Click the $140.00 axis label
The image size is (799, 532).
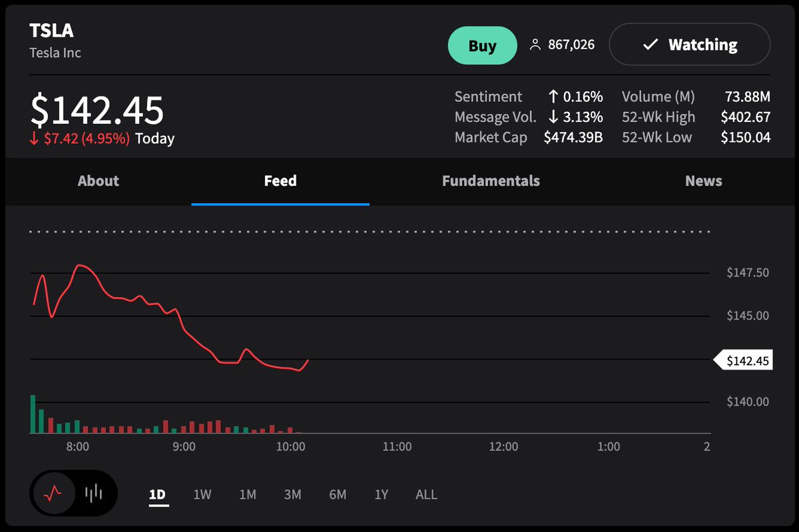pyautogui.click(x=748, y=401)
